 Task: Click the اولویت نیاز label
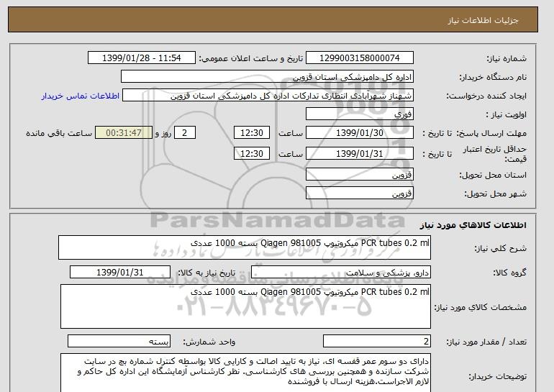[x=507, y=114]
